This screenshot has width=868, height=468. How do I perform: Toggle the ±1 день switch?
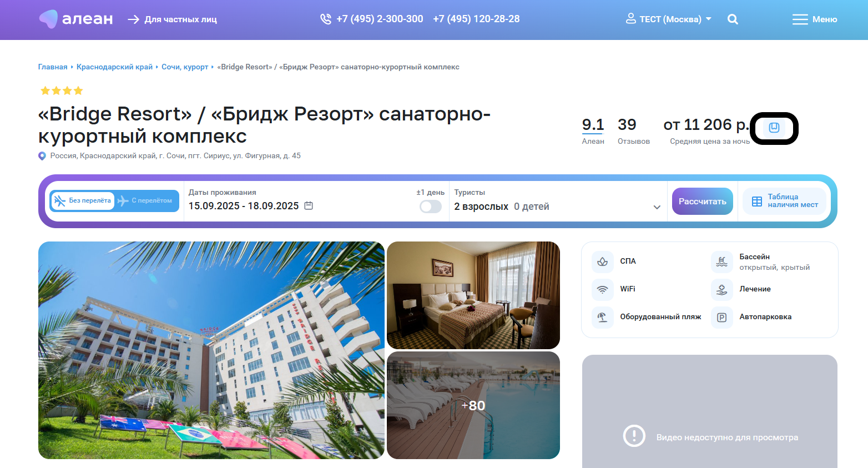(x=431, y=207)
